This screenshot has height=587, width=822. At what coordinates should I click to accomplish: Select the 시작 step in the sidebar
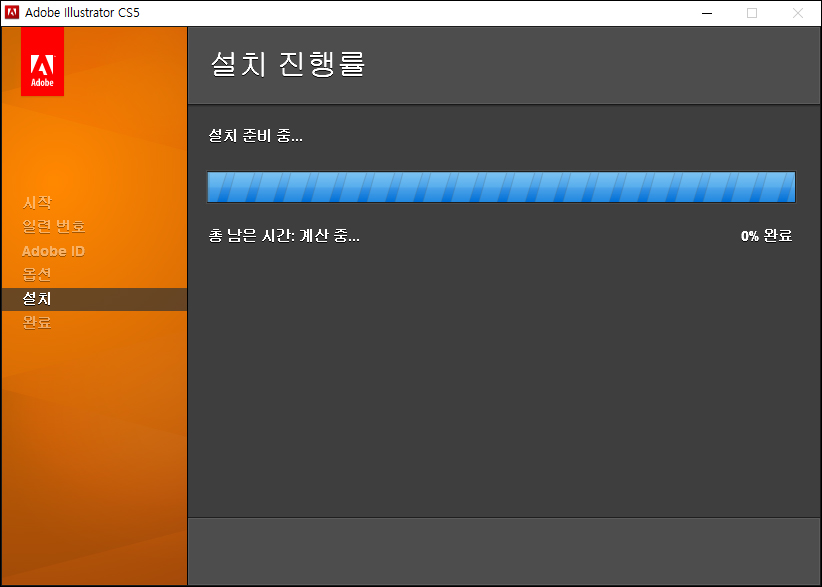click(x=37, y=202)
